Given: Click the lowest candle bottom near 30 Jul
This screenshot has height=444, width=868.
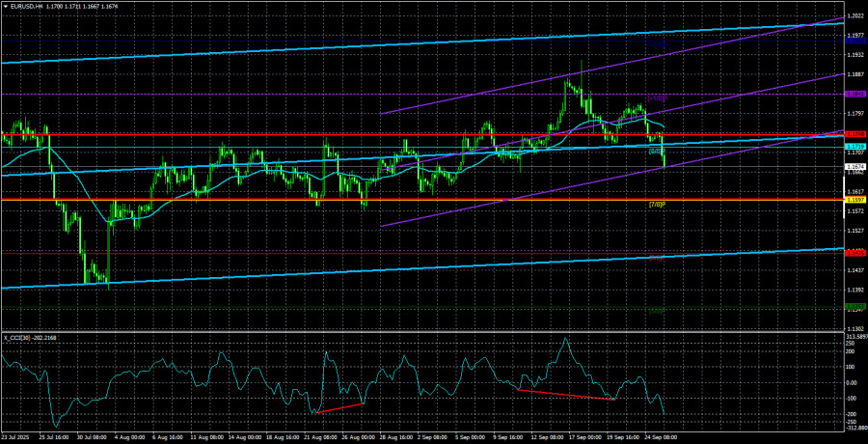Looking at the screenshot, I should [x=109, y=288].
